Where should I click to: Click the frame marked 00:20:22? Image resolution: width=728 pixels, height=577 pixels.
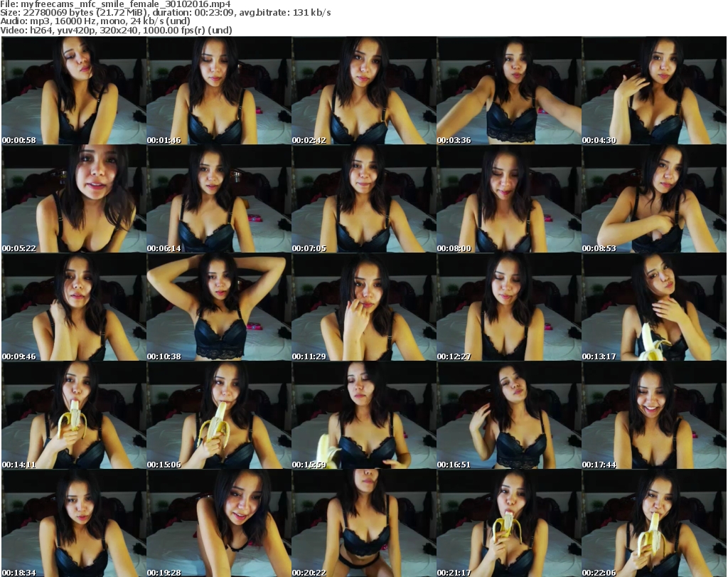(x=364, y=524)
